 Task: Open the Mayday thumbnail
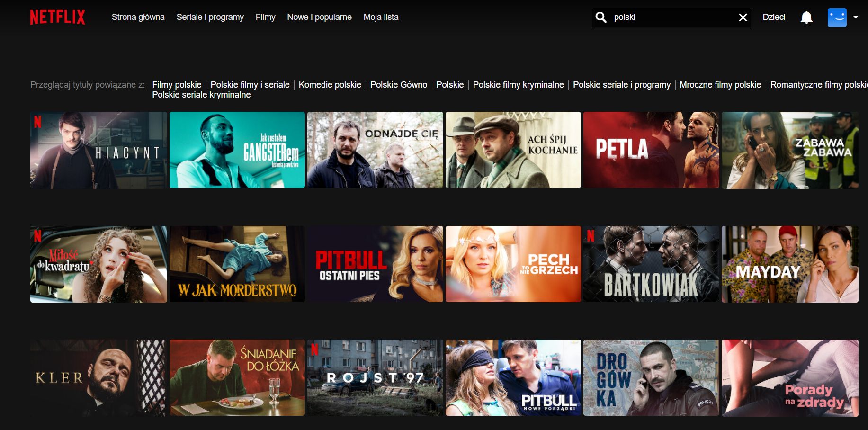point(790,264)
